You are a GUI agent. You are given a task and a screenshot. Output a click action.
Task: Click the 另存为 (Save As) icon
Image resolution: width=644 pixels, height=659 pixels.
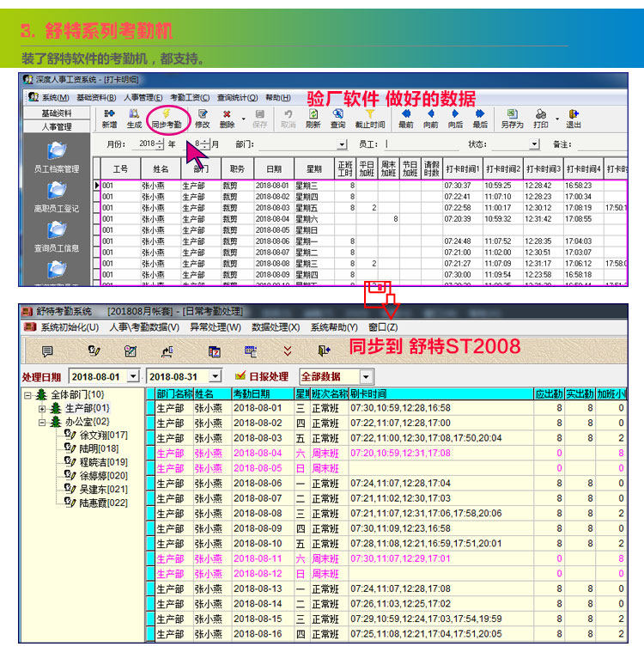pos(512,119)
